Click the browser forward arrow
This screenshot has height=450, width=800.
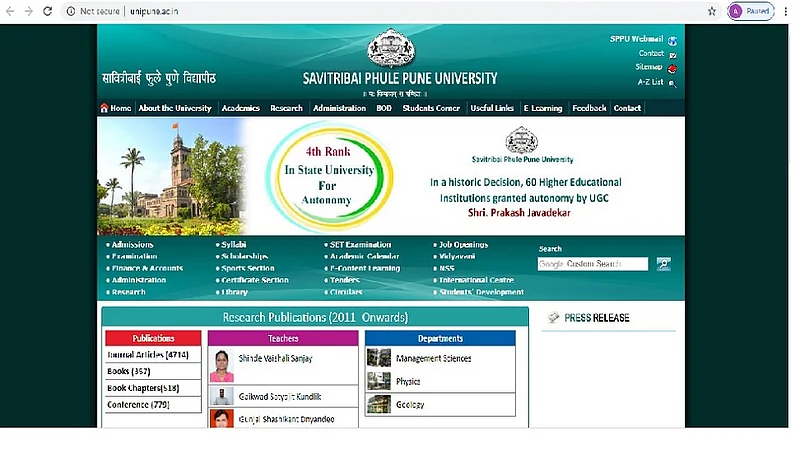[x=29, y=11]
